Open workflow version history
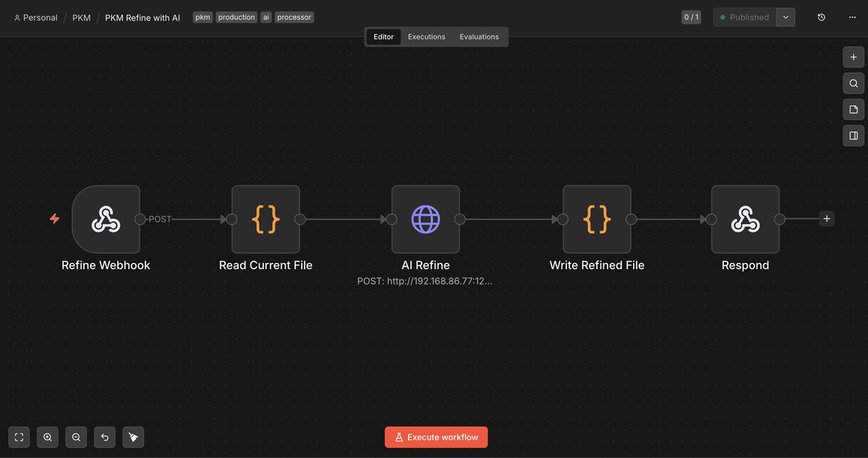This screenshot has height=458, width=868. [821, 17]
